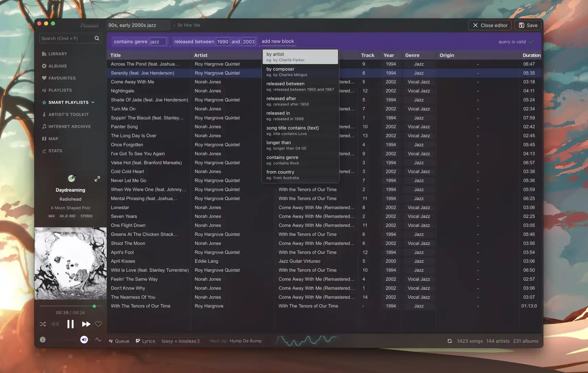Viewport: 588px width, 373px height.
Task: Favourite the playing song with the heart
Action: tap(98, 324)
